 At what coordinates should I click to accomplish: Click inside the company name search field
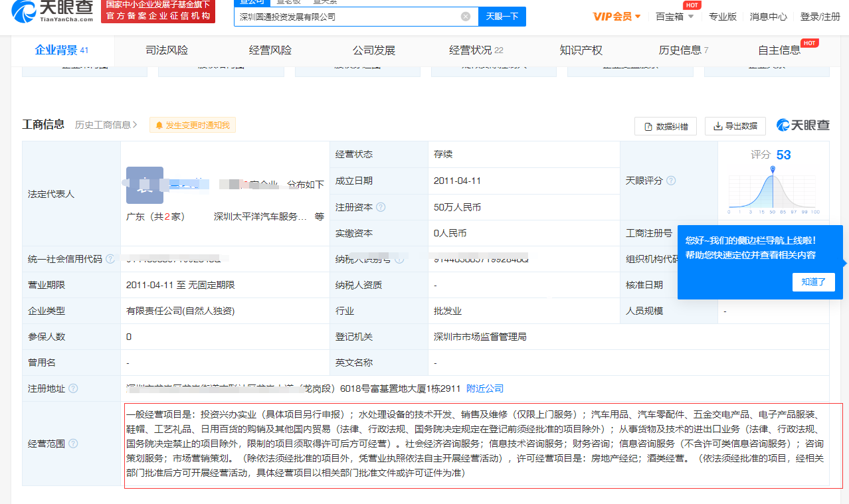(332, 16)
